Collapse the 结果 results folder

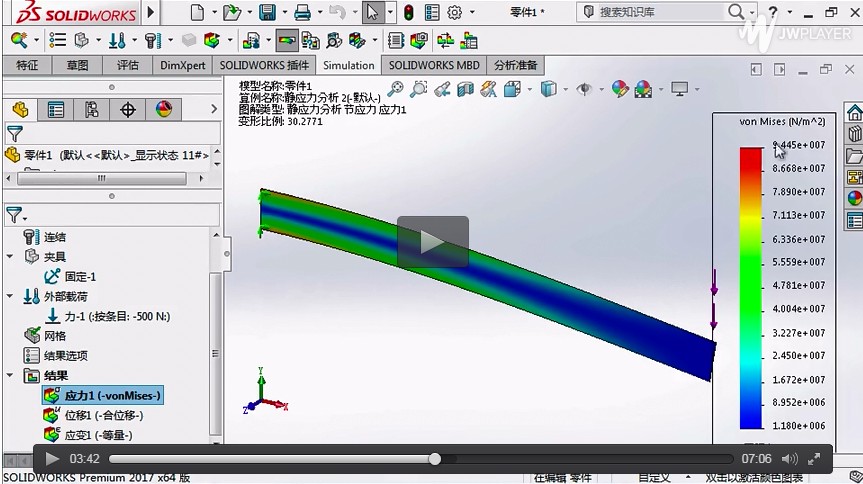10,375
